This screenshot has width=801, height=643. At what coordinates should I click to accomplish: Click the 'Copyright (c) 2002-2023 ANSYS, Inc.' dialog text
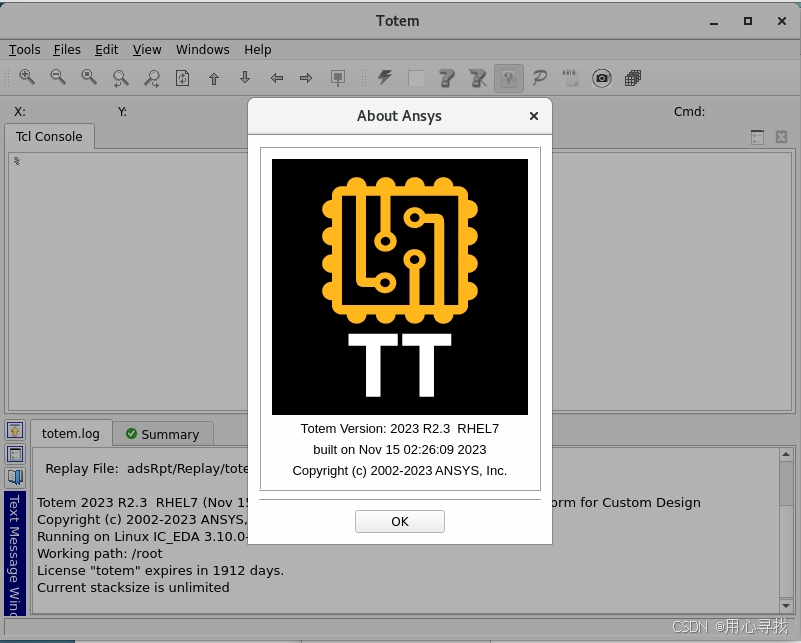point(400,470)
